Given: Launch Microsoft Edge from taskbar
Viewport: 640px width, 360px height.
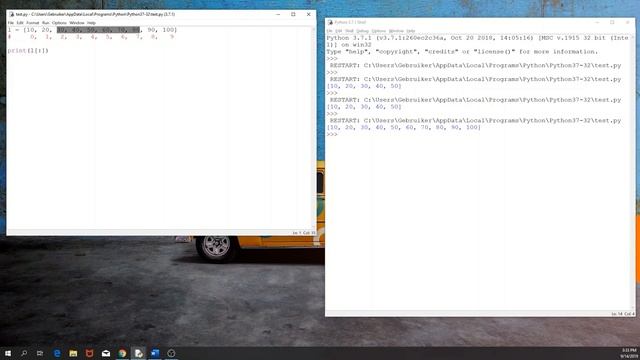Looking at the screenshot, I should point(57,353).
